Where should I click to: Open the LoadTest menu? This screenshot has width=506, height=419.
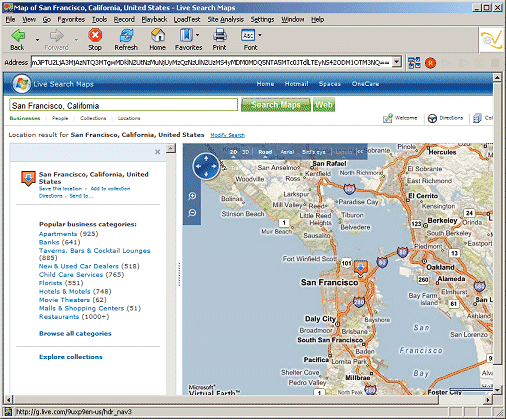tap(187, 20)
